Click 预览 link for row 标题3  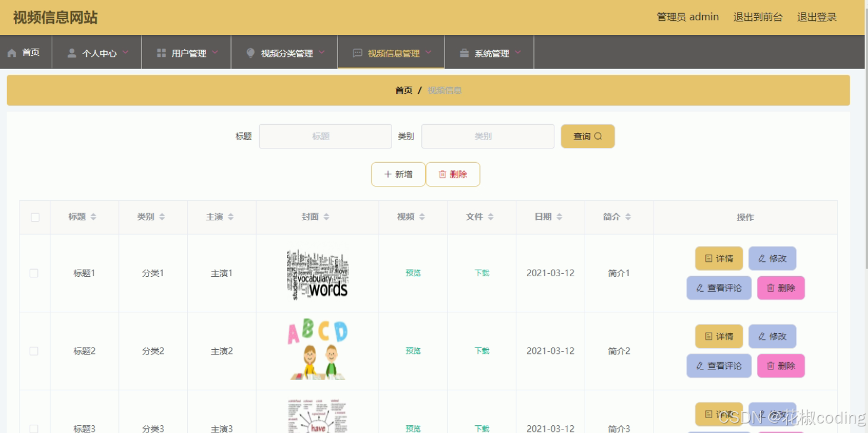click(x=413, y=428)
